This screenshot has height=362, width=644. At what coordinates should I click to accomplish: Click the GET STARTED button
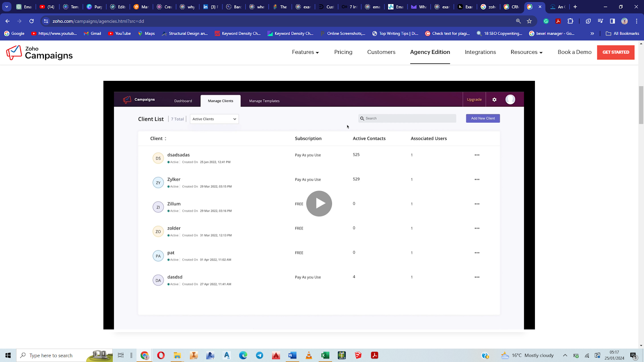coord(615,52)
